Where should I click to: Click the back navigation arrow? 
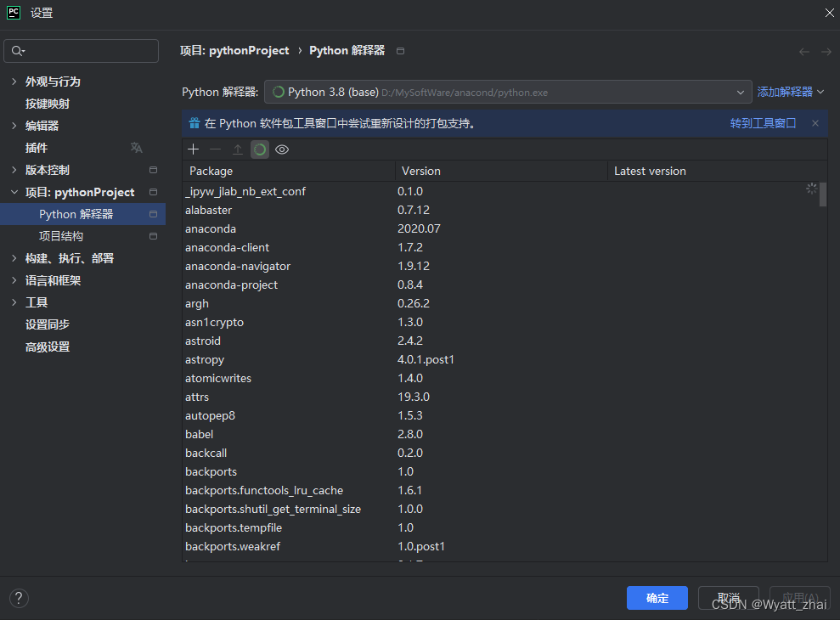pos(804,52)
